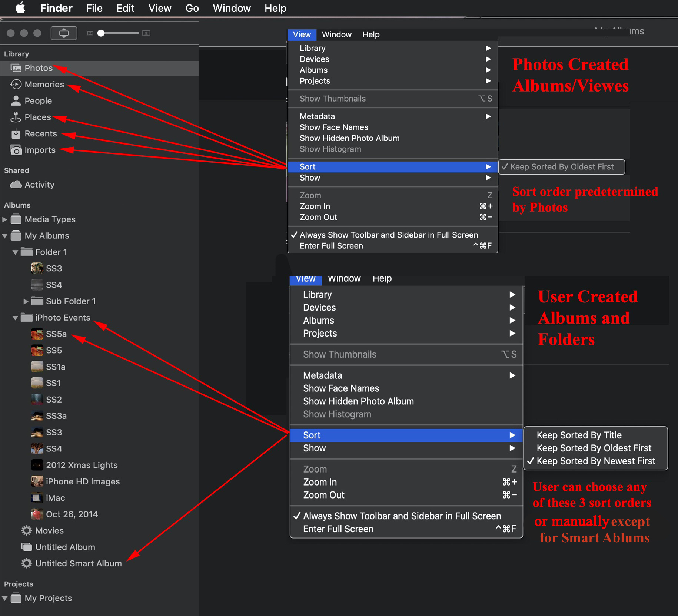Click the Photos library icon in the sidebar
The height and width of the screenshot is (616, 678).
click(16, 68)
